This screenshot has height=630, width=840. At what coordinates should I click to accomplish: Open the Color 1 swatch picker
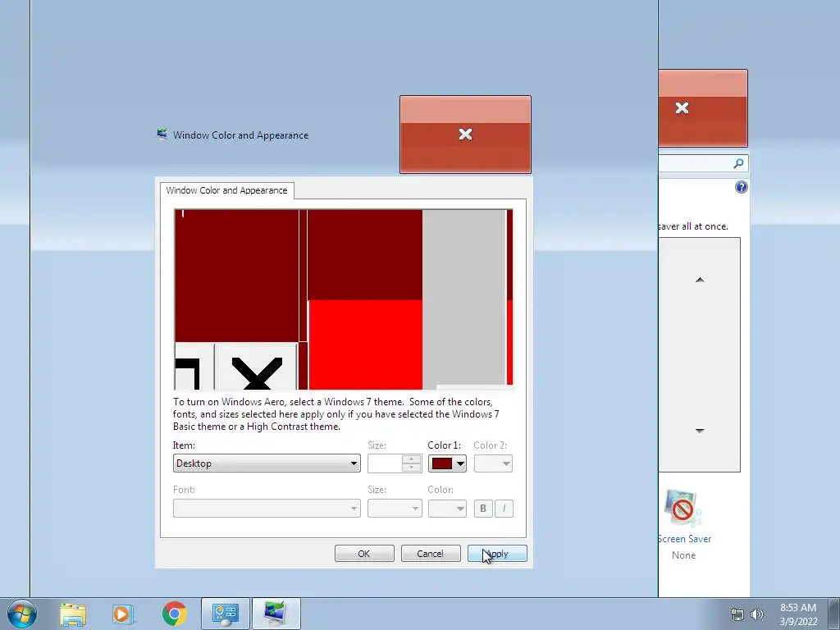(447, 463)
